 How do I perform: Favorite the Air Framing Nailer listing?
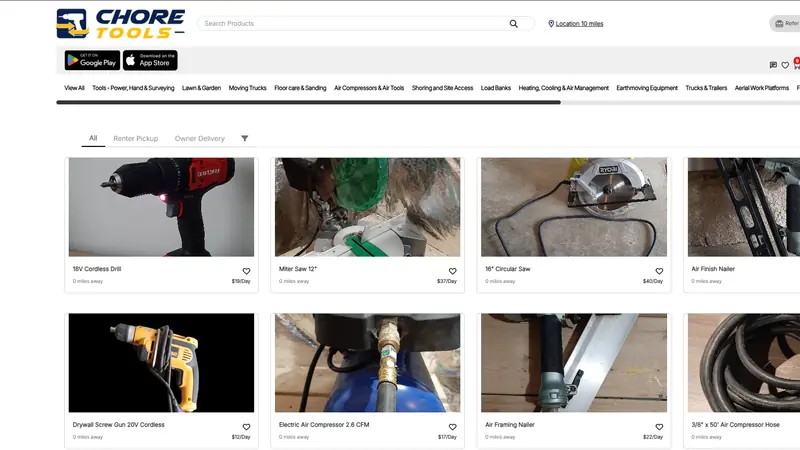click(x=659, y=427)
